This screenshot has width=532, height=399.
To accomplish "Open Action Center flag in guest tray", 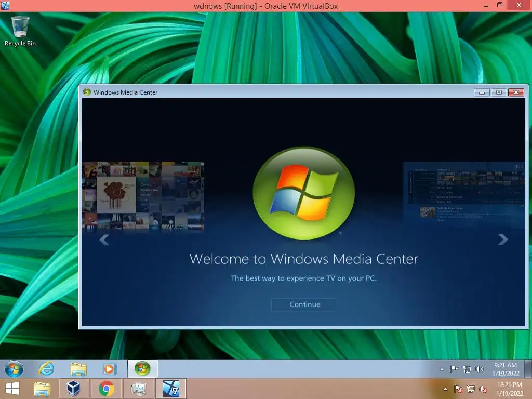I will [454, 369].
